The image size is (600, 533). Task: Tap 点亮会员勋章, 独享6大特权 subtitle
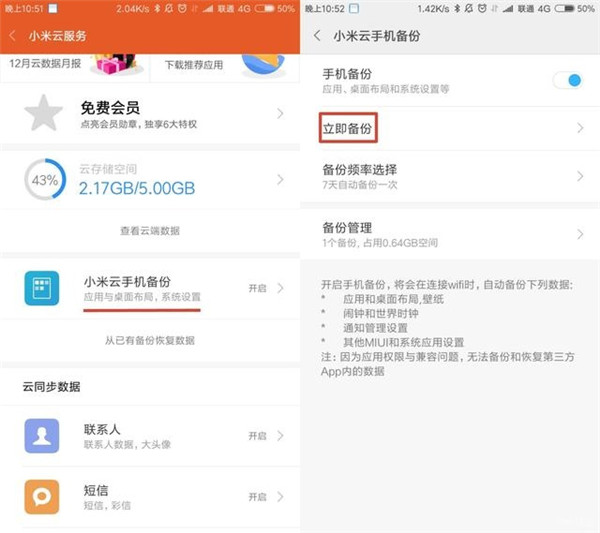pos(139,124)
